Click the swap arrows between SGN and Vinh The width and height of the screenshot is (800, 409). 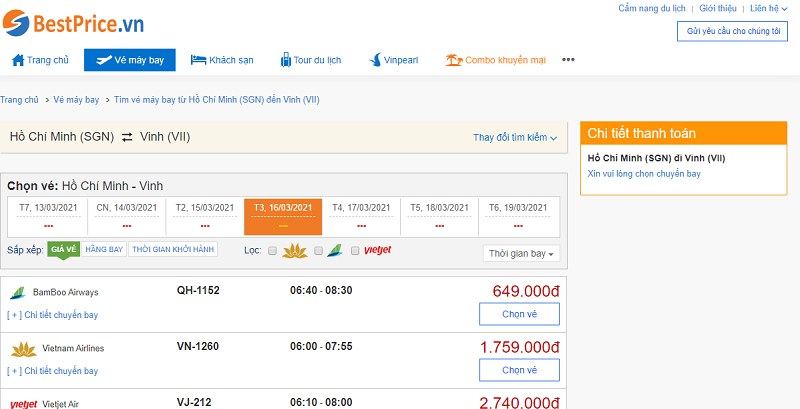[x=127, y=137]
